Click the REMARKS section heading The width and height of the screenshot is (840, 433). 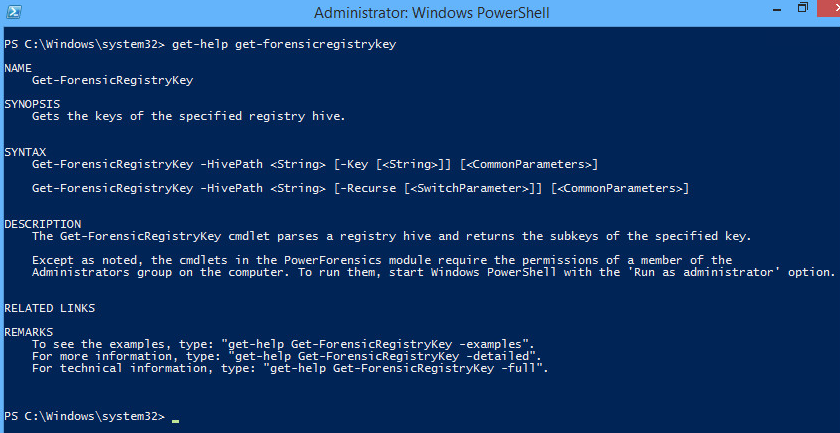pos(29,332)
